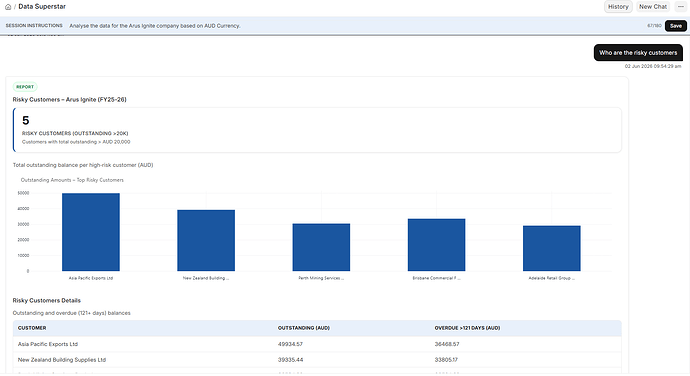
Task: Click the character counter 67/180
Action: coord(654,26)
